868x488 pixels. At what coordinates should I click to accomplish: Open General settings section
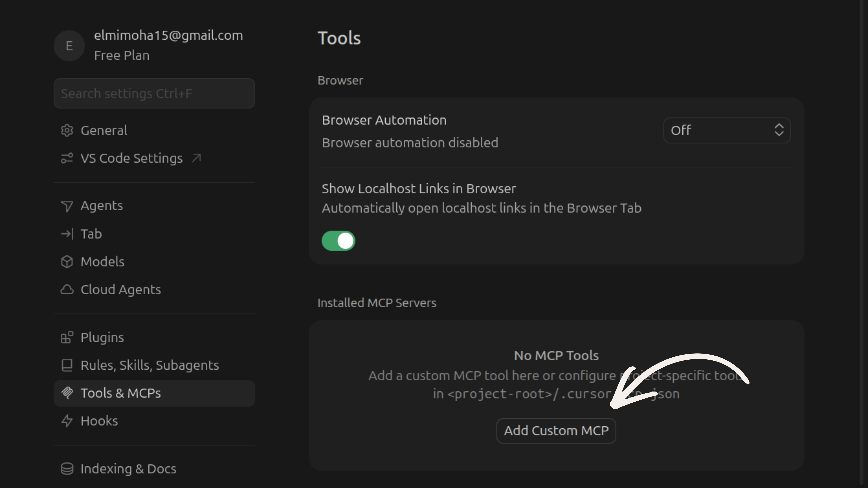click(154, 130)
